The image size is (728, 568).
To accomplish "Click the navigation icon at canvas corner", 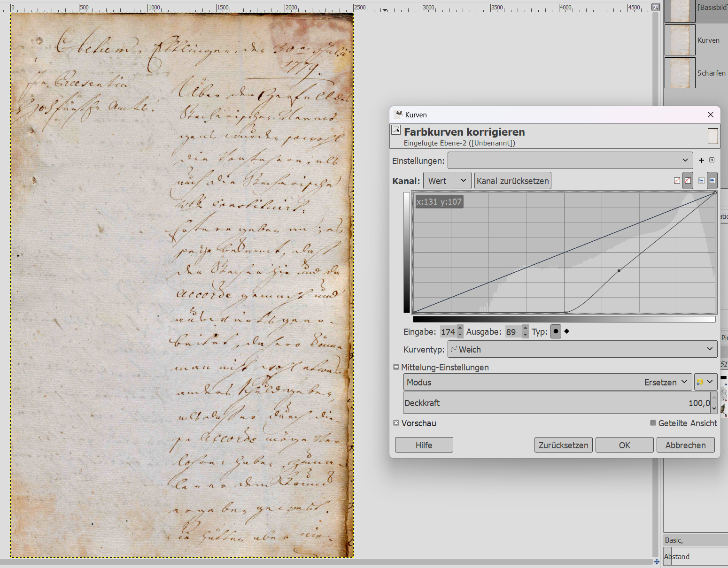I will 657,561.
